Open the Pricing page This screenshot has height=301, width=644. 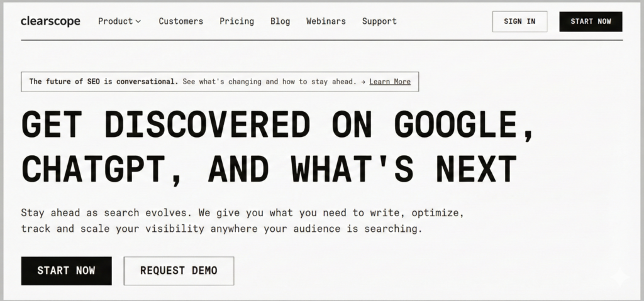[x=236, y=21]
